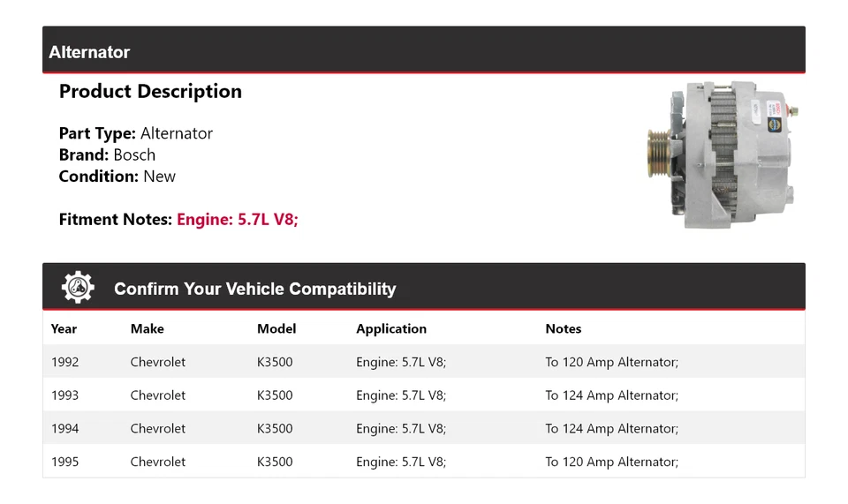Click the Part Type: Alternator line
The width and height of the screenshot is (848, 504).
coord(136,133)
